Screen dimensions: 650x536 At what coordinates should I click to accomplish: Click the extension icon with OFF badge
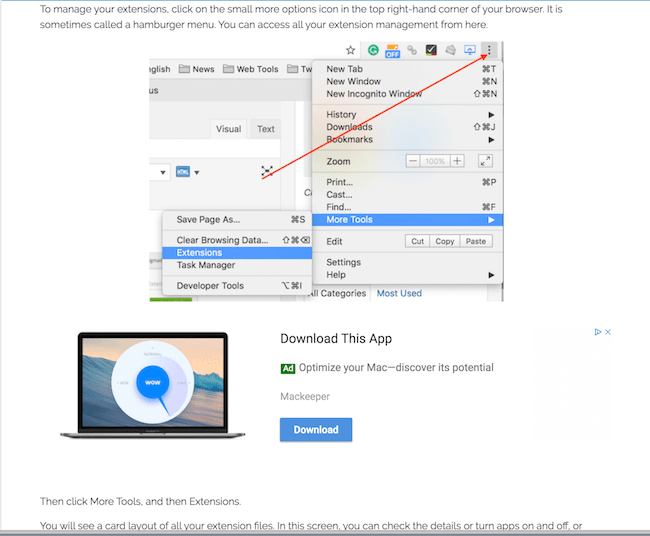(393, 50)
